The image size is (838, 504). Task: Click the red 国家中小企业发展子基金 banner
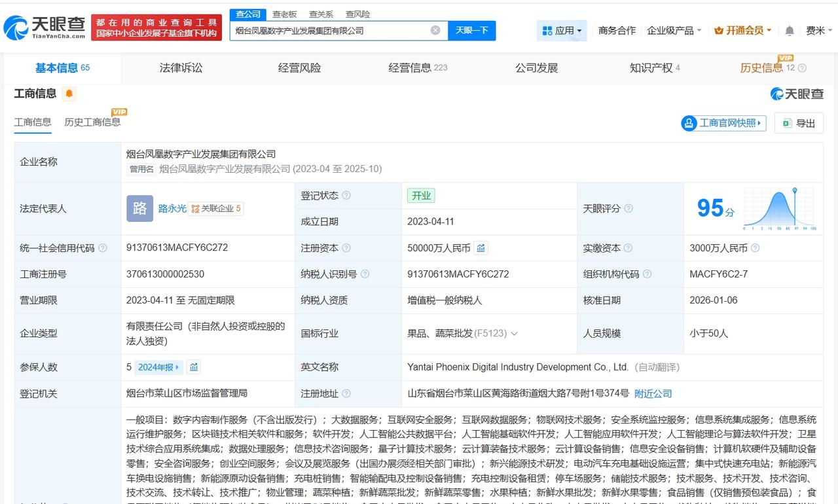coord(156,27)
